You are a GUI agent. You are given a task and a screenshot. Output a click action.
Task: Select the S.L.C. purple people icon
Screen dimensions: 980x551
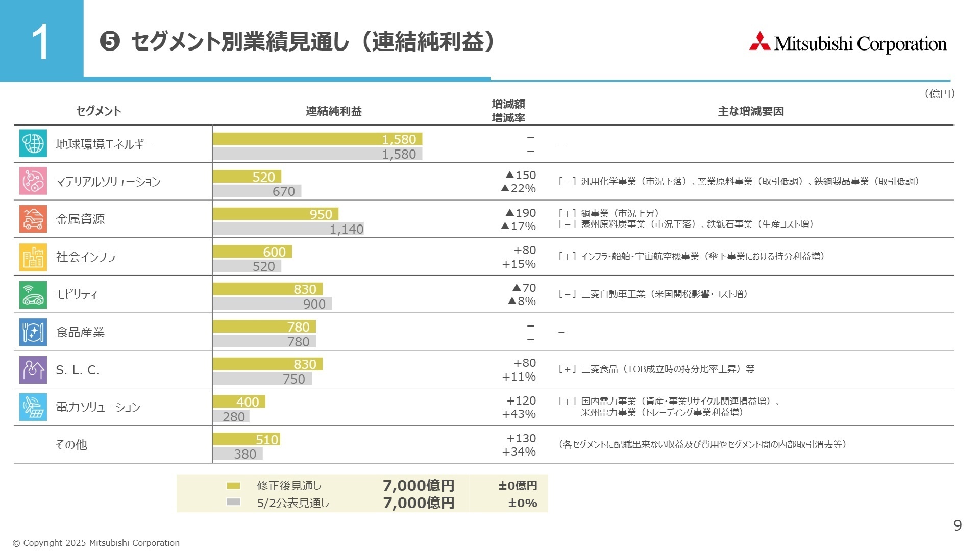(x=32, y=369)
